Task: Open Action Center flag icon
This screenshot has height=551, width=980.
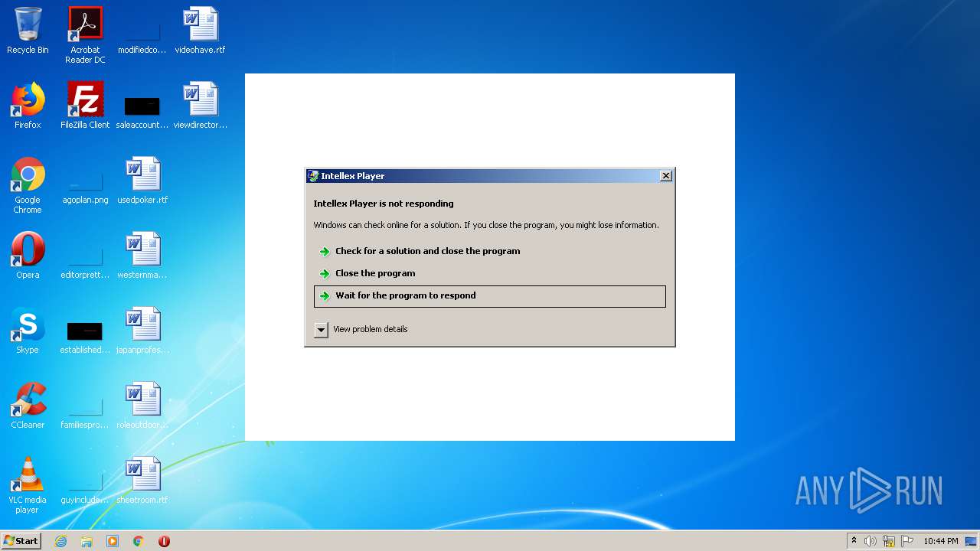Action: pos(907,541)
